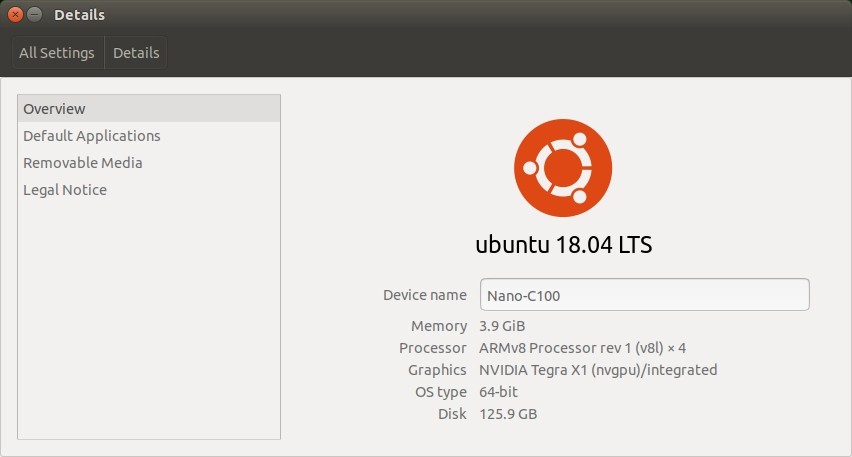
Task: Click the Graphics label
Action: [x=437, y=370]
